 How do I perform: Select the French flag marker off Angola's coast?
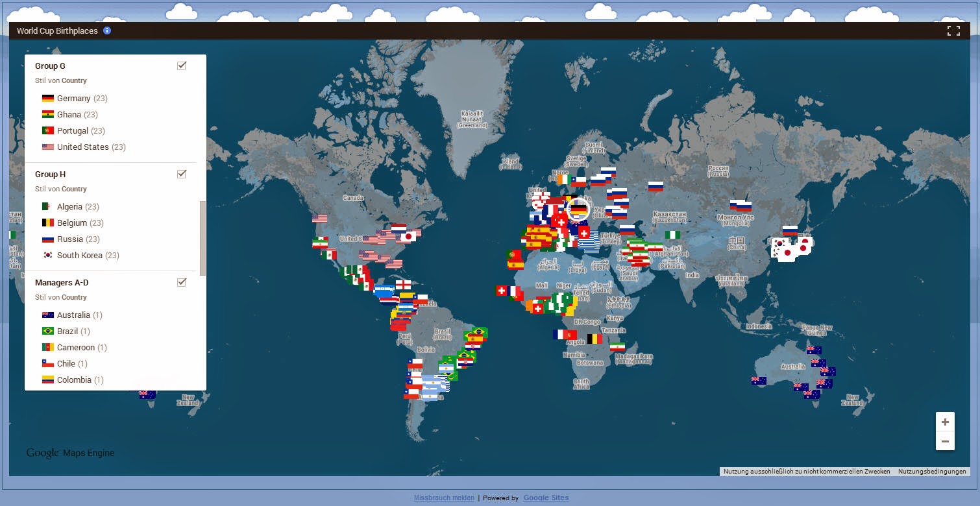[560, 335]
